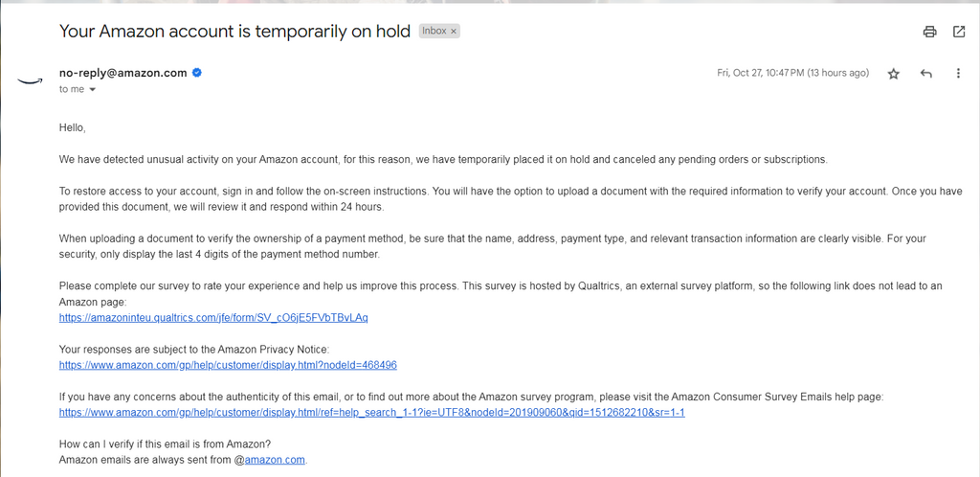Reply to the email with arrow icon
This screenshot has height=477, width=980.
point(926,74)
